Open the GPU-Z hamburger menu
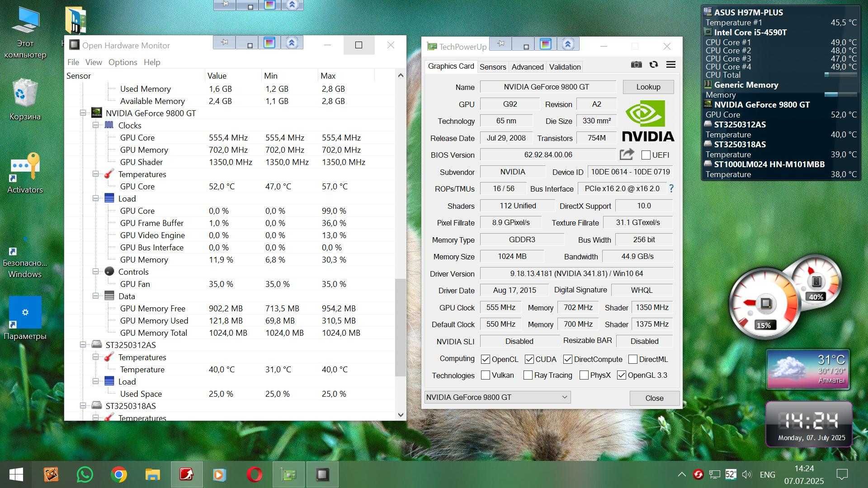Image resolution: width=868 pixels, height=488 pixels. [671, 65]
